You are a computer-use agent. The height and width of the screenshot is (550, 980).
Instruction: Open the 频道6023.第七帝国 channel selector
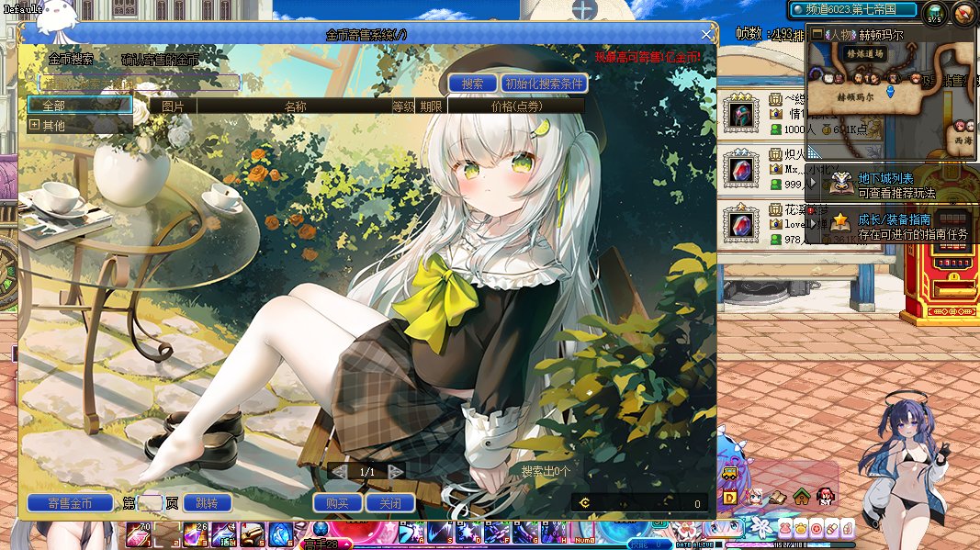pyautogui.click(x=852, y=9)
